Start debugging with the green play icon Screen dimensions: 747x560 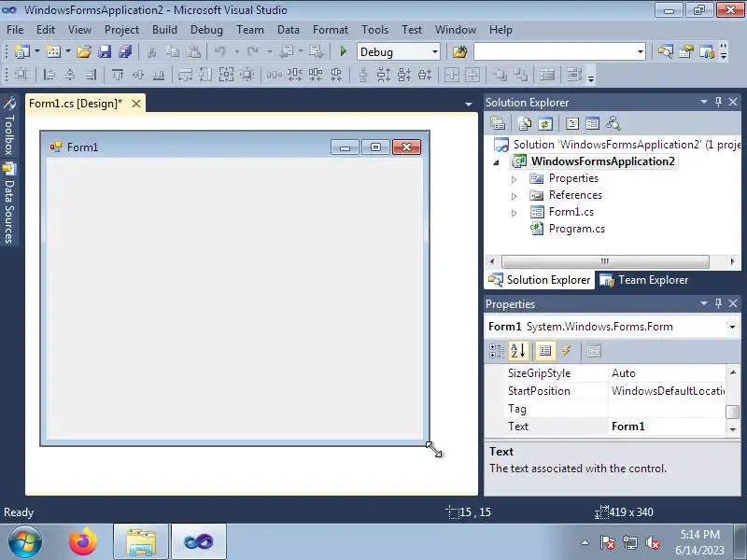tap(343, 51)
